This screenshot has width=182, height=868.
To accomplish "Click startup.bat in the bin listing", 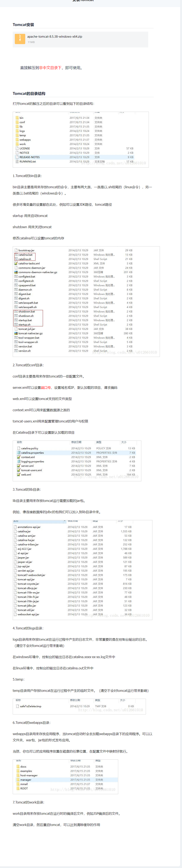I will pos(25,321).
